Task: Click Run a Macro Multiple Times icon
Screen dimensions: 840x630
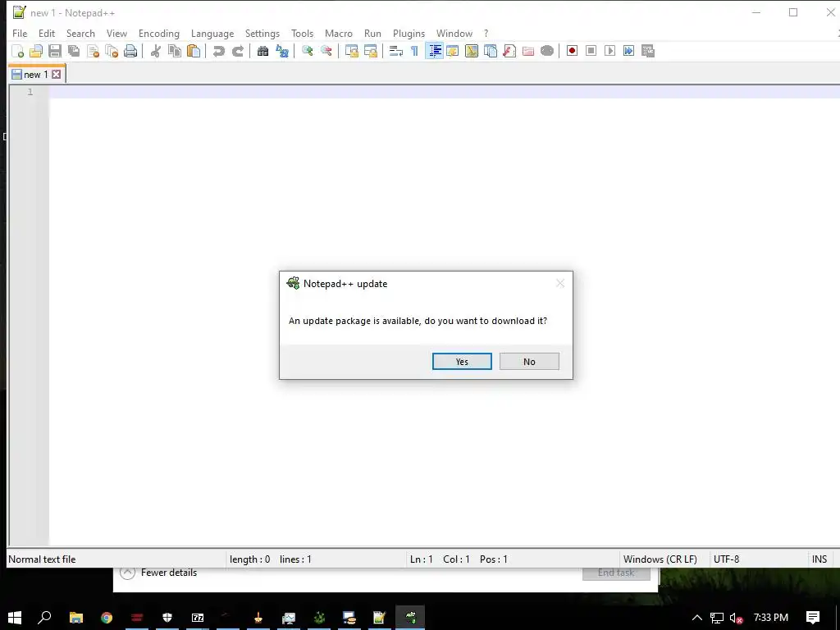Action: click(x=629, y=51)
